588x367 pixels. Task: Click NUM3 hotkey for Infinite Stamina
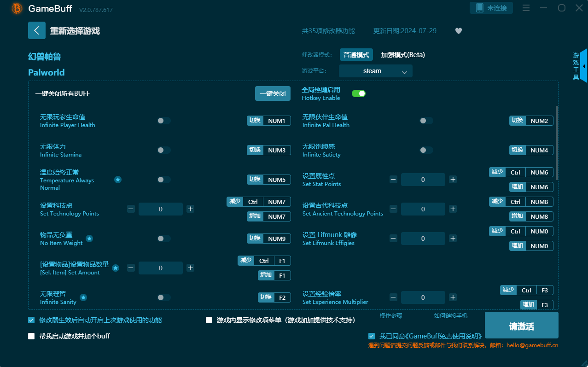[277, 150]
